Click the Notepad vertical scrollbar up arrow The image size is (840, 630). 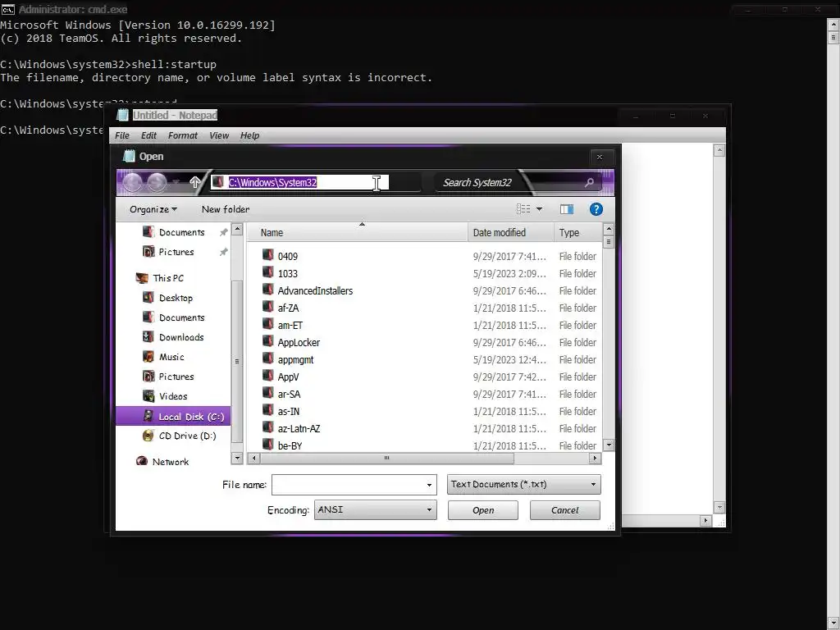719,151
